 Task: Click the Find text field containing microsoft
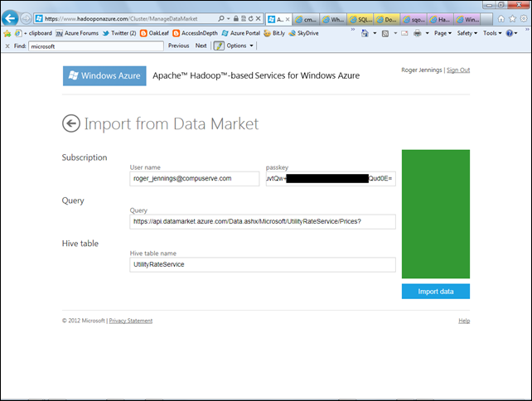click(96, 46)
